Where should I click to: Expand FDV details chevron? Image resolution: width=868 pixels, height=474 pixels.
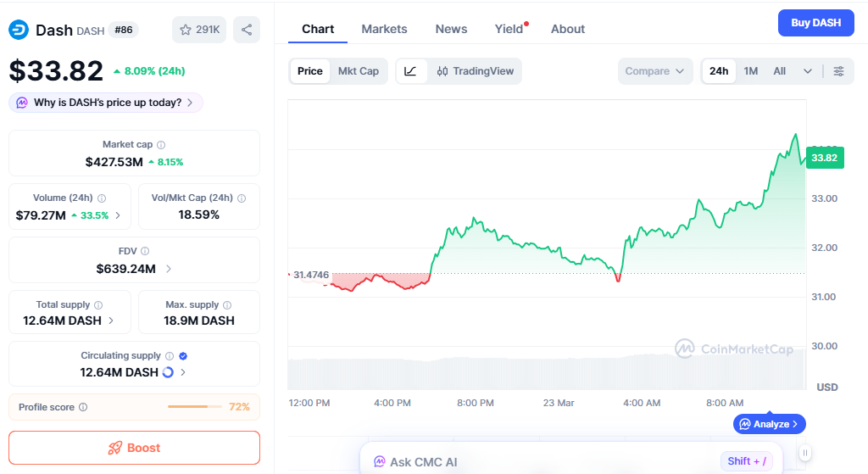169,269
